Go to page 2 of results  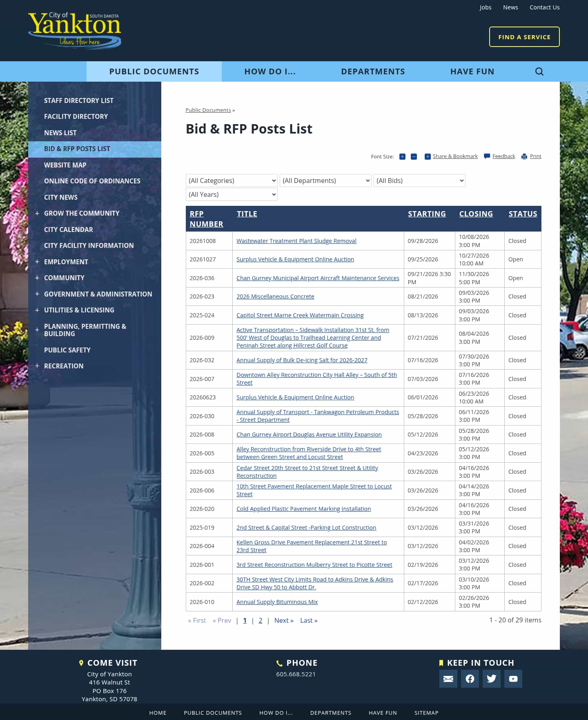260,620
